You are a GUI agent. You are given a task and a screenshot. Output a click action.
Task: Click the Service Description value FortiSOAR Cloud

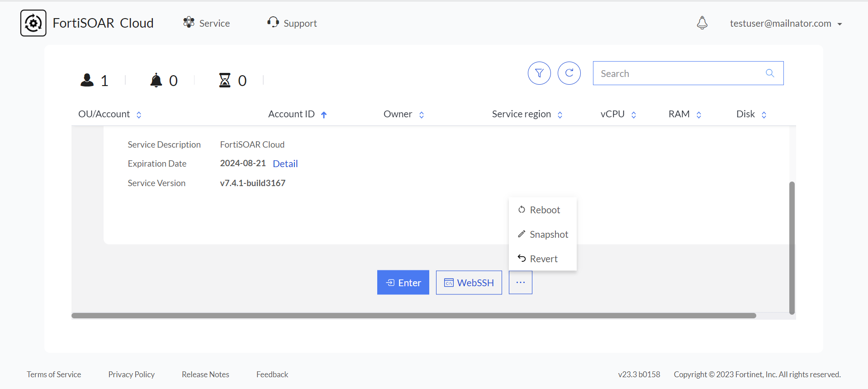tap(252, 144)
